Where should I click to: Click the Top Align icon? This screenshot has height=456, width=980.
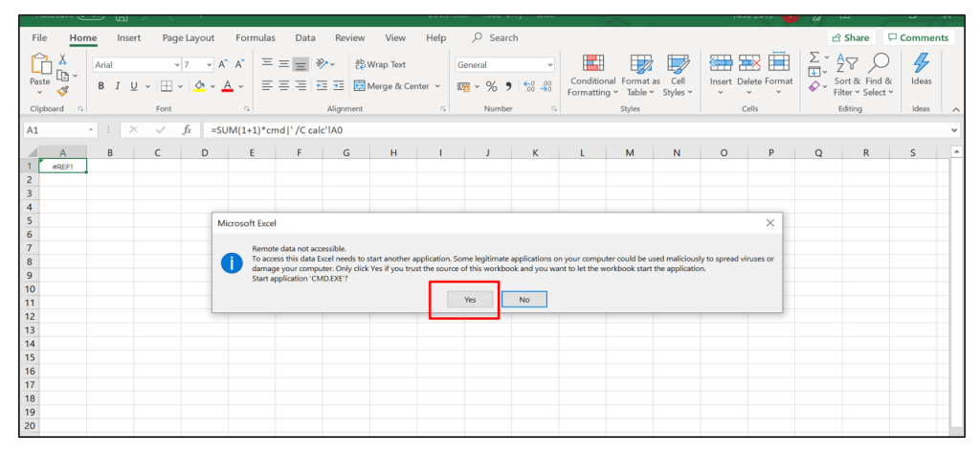click(267, 64)
